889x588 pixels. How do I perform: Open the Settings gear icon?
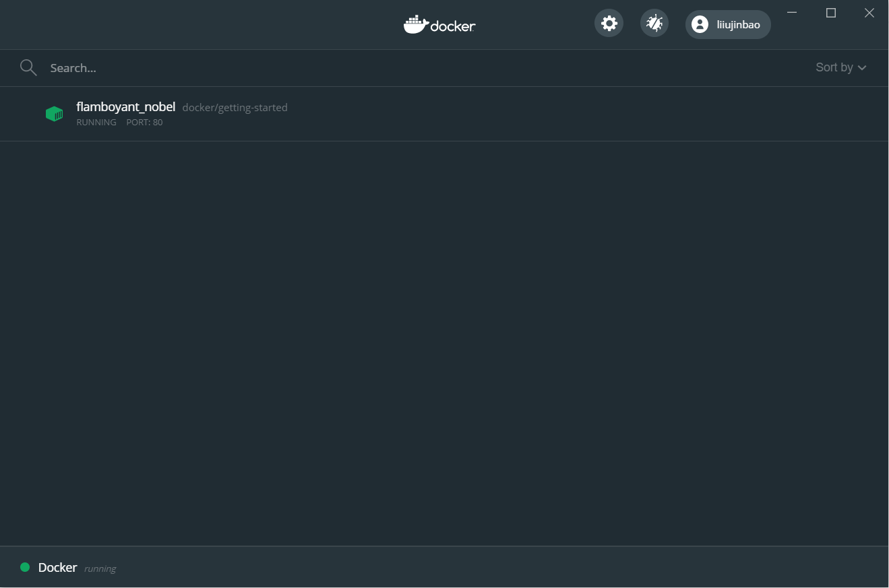pos(609,24)
